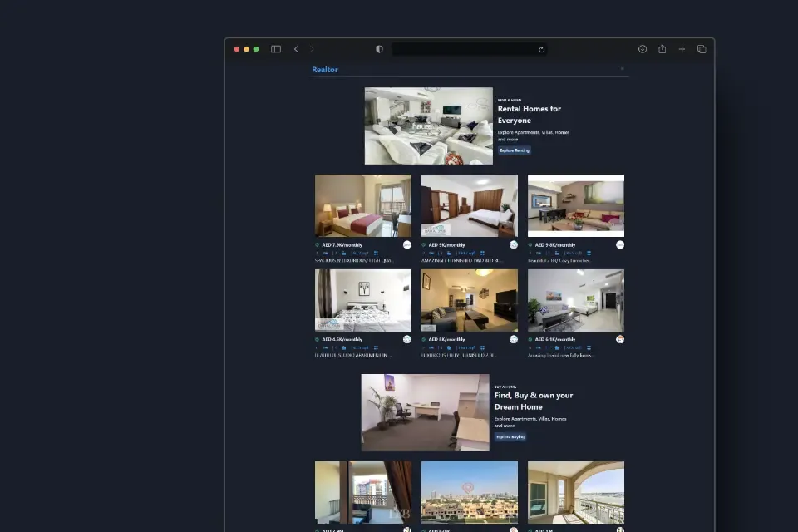Click the verified badge beside AED 8K/monthly
This screenshot has width=798, height=532.
click(x=423, y=339)
